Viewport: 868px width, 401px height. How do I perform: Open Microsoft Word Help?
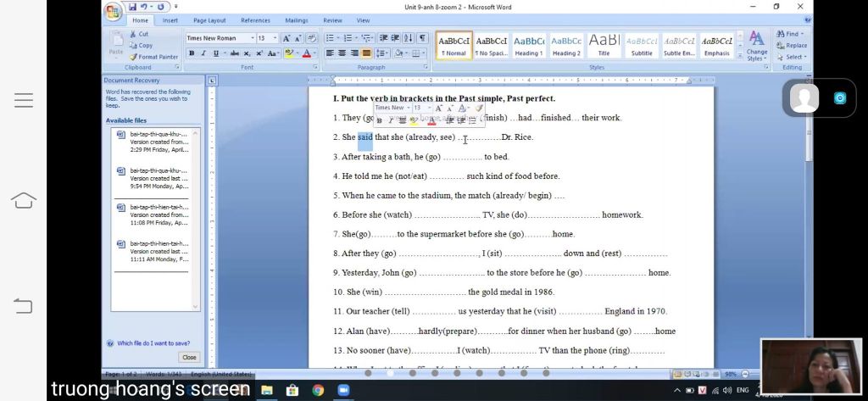[807, 20]
